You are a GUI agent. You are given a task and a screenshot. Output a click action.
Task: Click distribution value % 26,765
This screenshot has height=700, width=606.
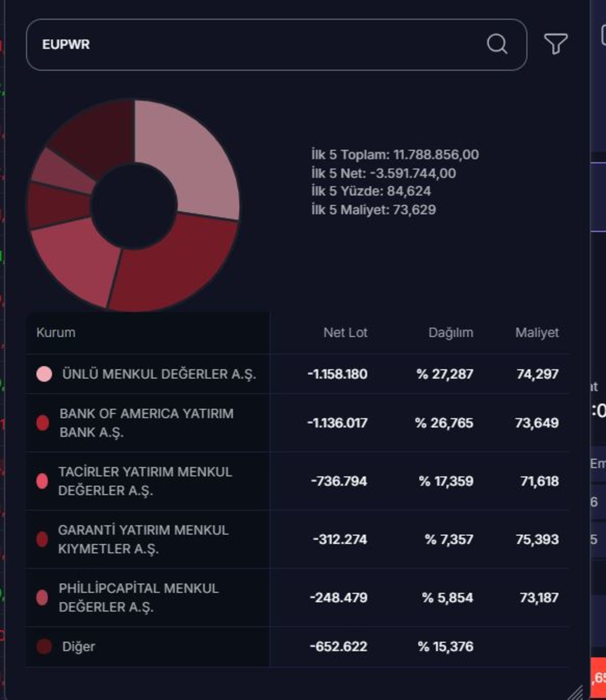click(x=444, y=423)
